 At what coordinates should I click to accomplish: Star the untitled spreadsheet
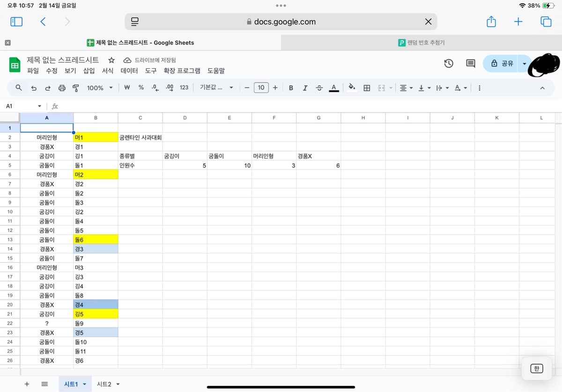click(x=111, y=60)
